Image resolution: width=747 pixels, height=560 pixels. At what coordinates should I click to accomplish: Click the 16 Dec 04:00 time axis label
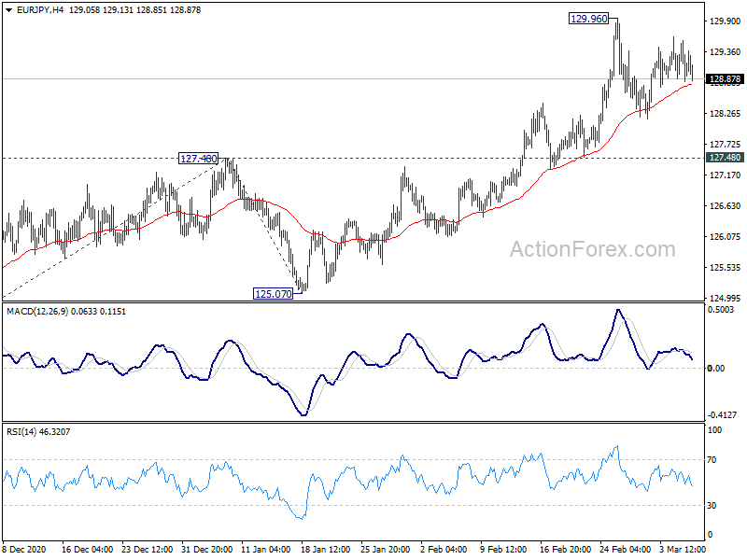[87, 549]
